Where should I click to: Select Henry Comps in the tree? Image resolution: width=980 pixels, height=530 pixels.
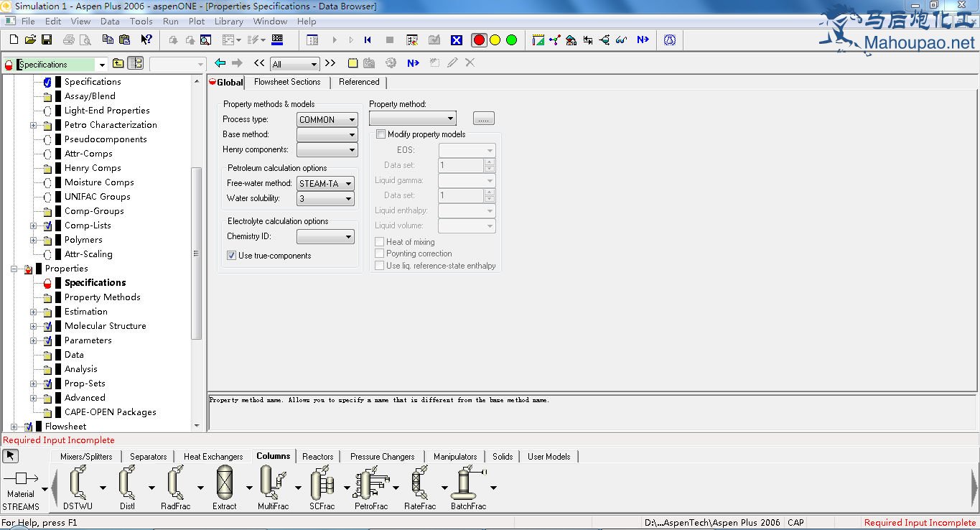(93, 168)
